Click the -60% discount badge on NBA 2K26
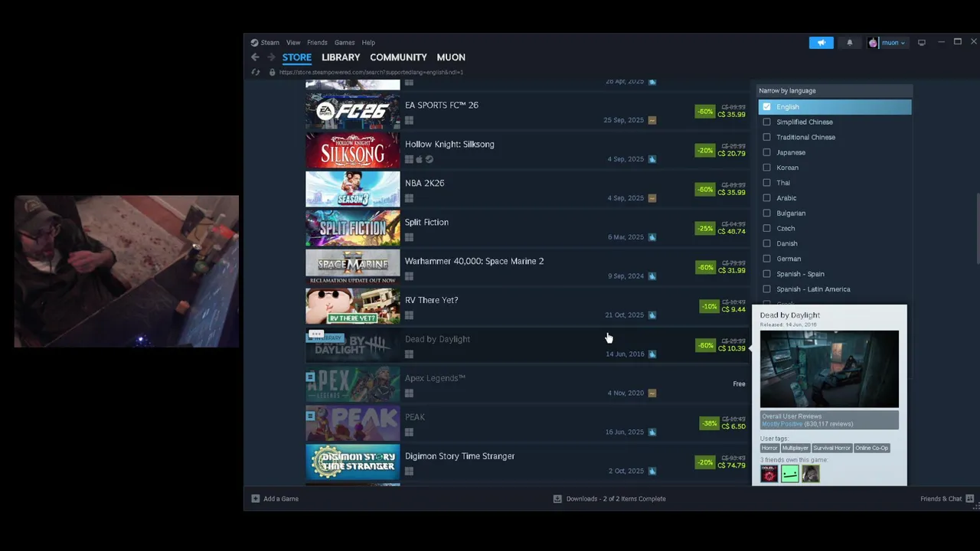 tap(704, 189)
